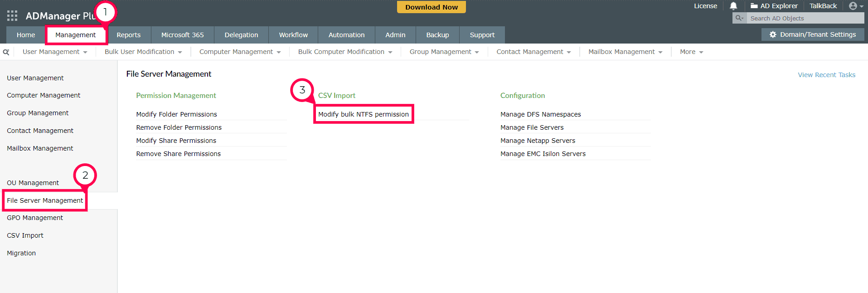Screen dimensions: 868x293
Task: Open Domain/Tenant Settings
Action: click(x=813, y=34)
